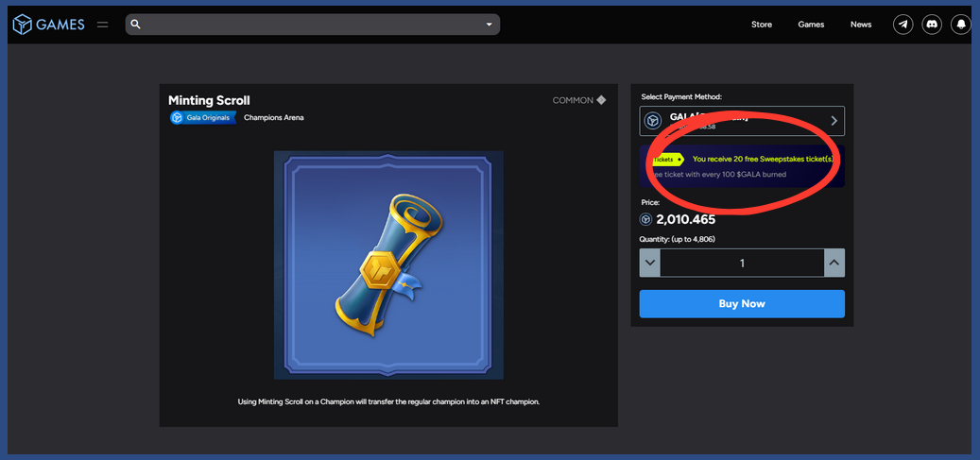The width and height of the screenshot is (980, 460).
Task: Click the 'Select Payment Method:' label
Action: coord(681,97)
